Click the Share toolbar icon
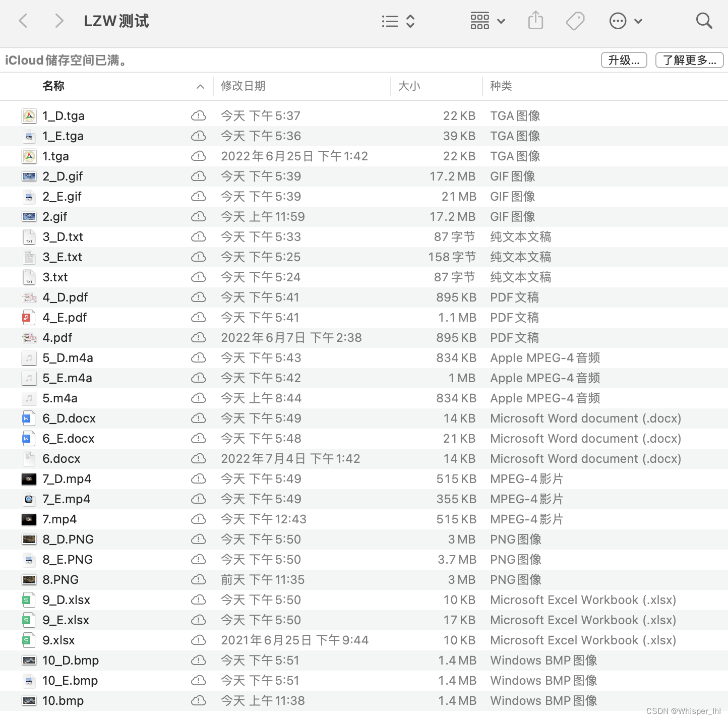 (x=535, y=21)
